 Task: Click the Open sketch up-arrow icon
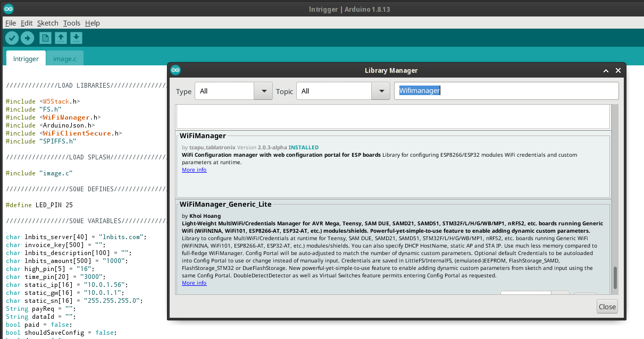pos(61,38)
